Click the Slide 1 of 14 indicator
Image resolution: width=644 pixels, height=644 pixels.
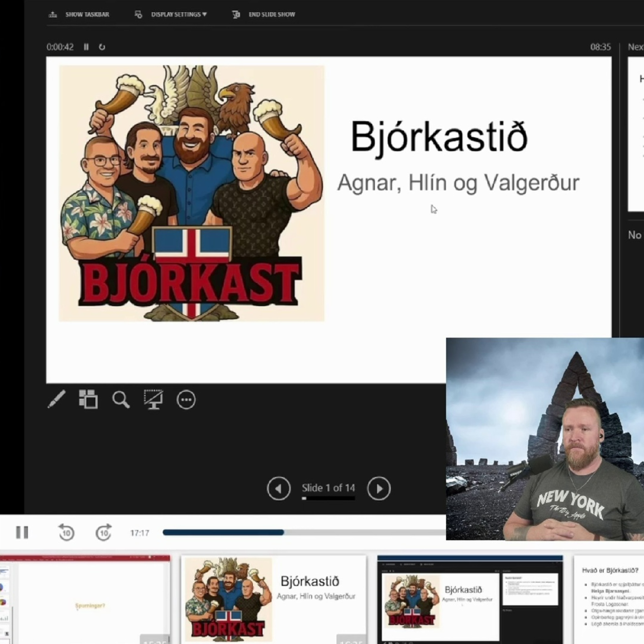pos(328,488)
